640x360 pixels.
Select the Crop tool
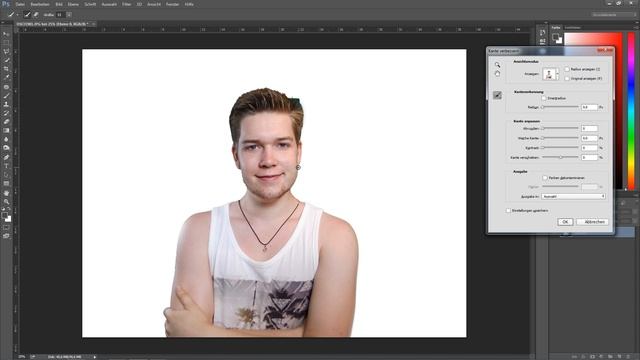6,69
